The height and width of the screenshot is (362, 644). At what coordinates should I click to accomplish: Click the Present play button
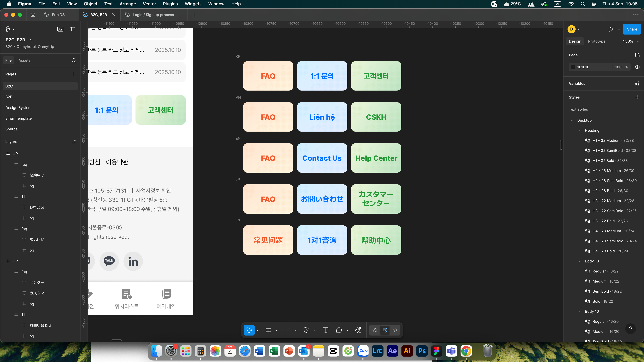(x=611, y=29)
